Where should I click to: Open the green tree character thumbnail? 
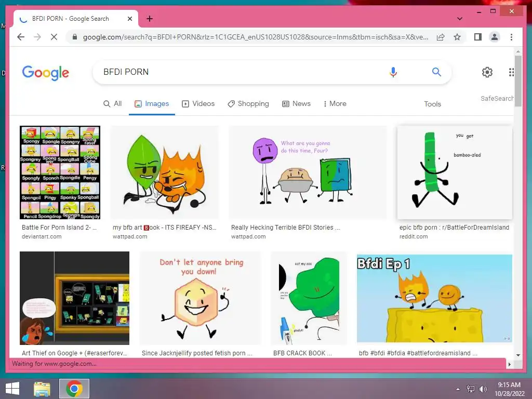[309, 298]
